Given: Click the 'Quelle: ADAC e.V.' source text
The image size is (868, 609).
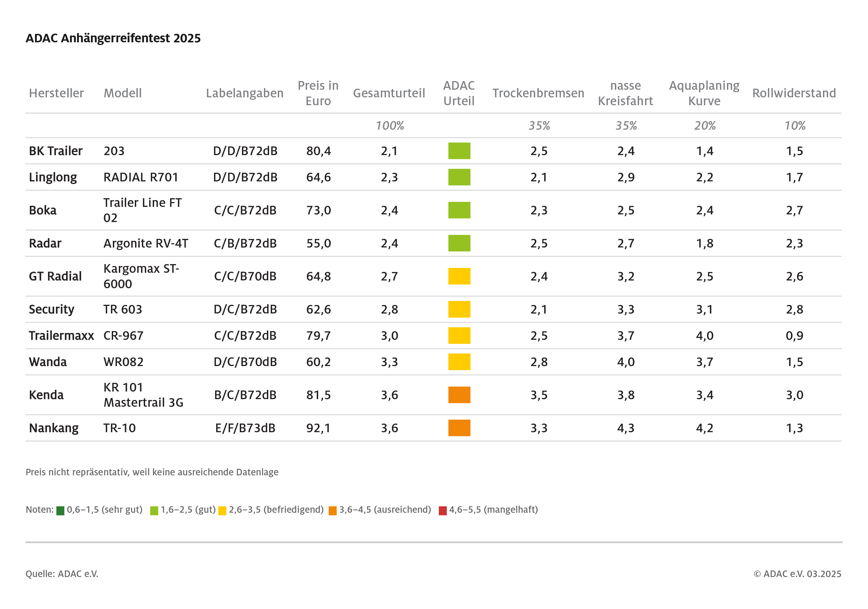Looking at the screenshot, I should 62,574.
